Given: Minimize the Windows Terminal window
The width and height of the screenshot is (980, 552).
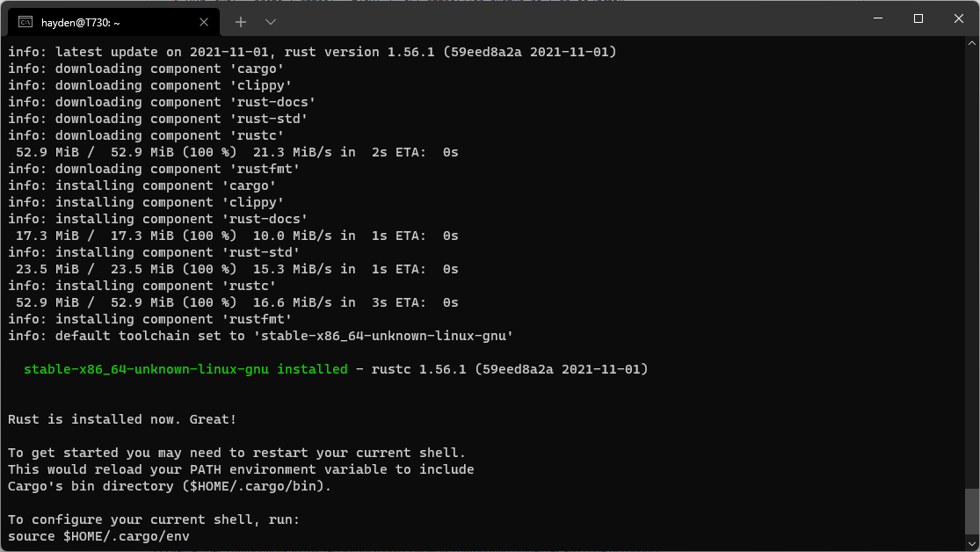Looking at the screenshot, I should [x=877, y=18].
